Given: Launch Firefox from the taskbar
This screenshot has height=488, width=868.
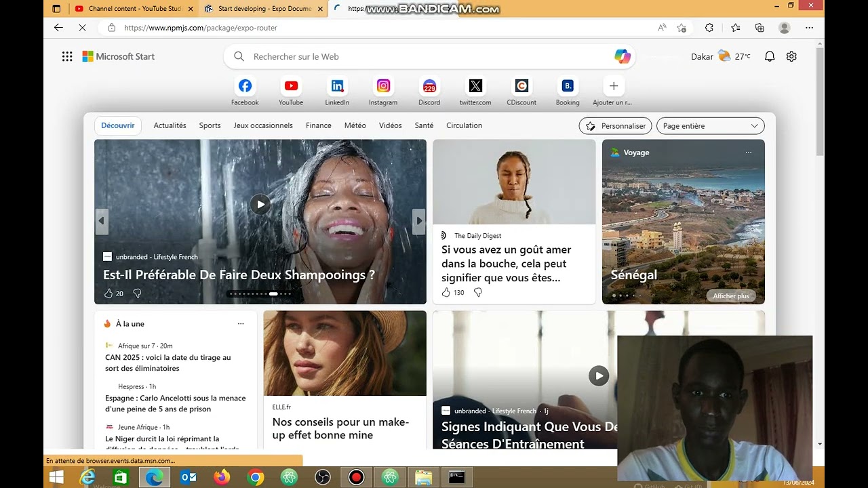Looking at the screenshot, I should (222, 477).
